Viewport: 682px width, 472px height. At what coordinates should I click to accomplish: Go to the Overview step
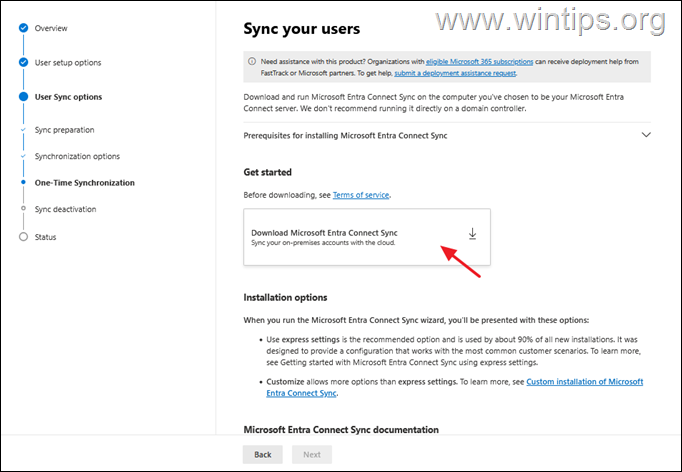pyautogui.click(x=51, y=28)
